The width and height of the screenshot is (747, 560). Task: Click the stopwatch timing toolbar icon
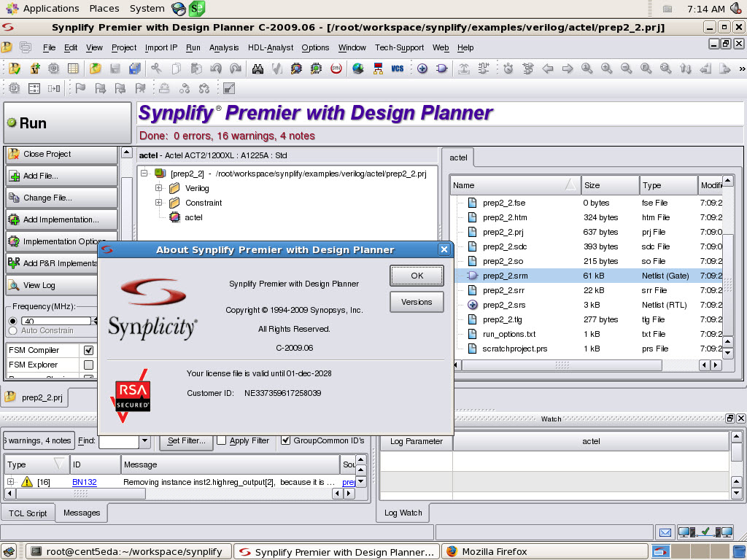pyautogui.click(x=508, y=69)
